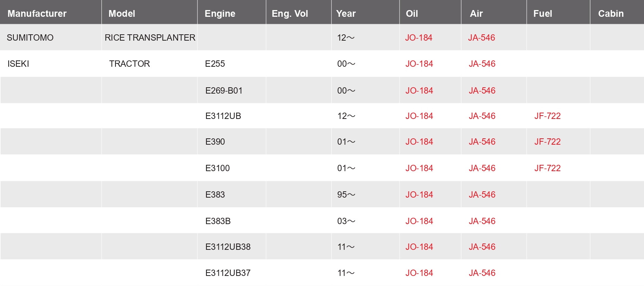Select the Engine column header
The height and width of the screenshot is (286, 644).
pyautogui.click(x=220, y=14)
